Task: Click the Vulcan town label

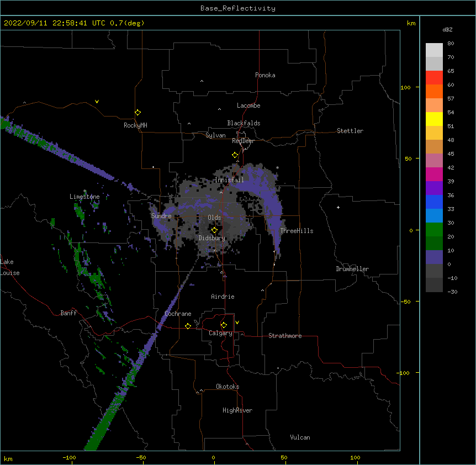Action: 300,437
